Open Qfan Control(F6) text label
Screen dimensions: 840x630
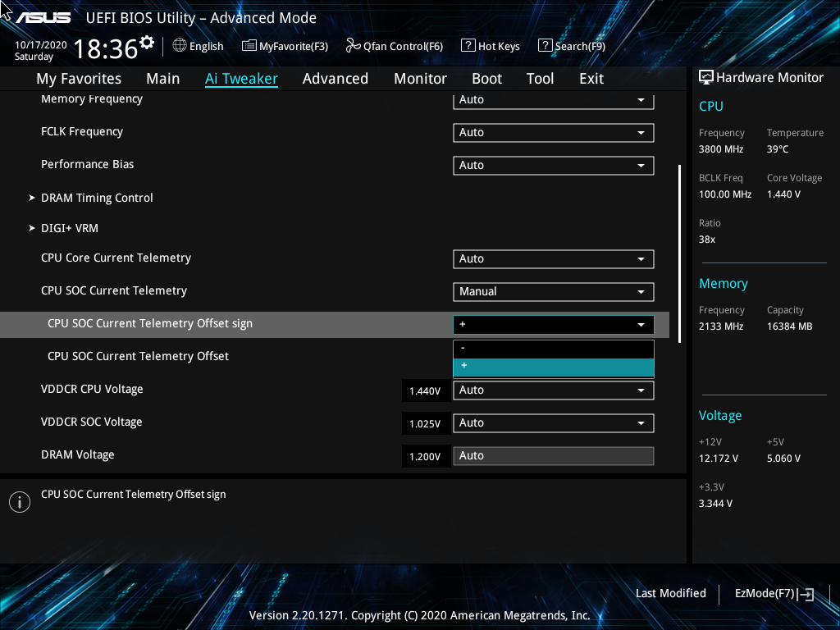point(403,47)
